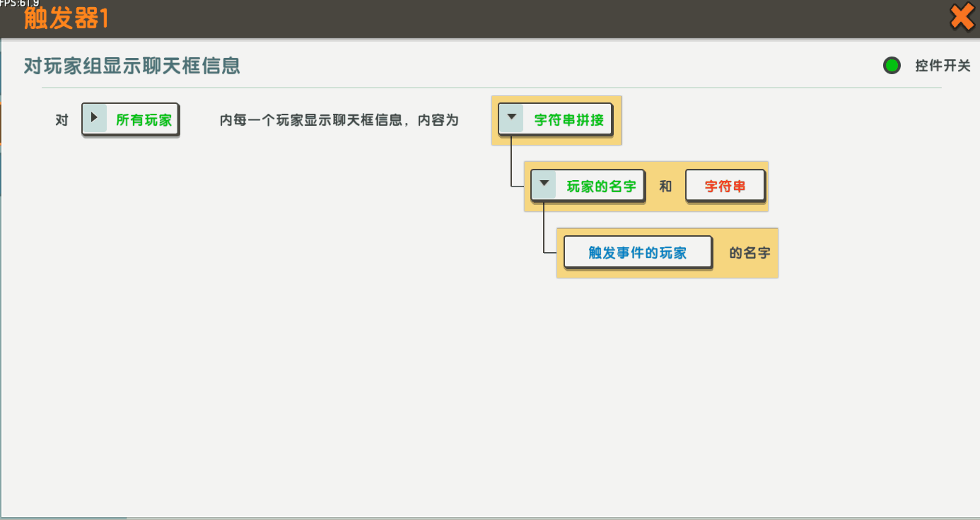Toggle the green 控件开关 indicator
Viewport: 980px width, 520px height.
tap(892, 66)
